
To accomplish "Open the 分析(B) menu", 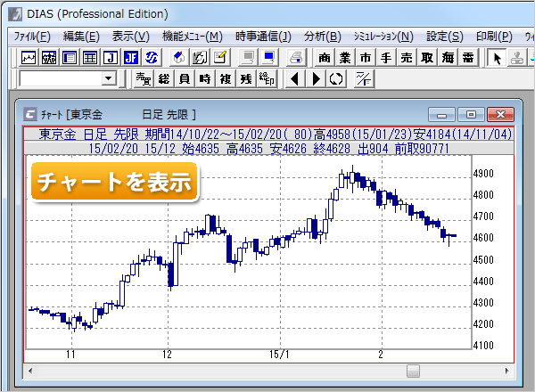I will coord(322,37).
